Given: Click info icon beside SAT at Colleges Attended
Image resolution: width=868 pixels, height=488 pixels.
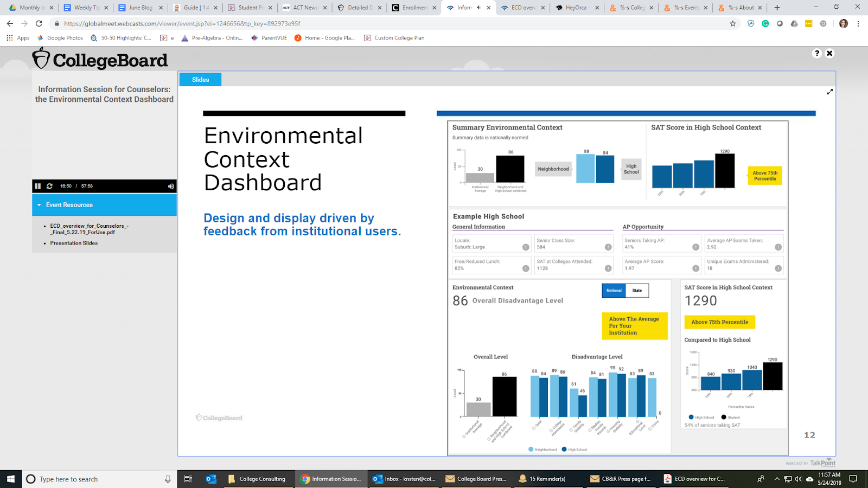Looking at the screenshot, I should 608,268.
